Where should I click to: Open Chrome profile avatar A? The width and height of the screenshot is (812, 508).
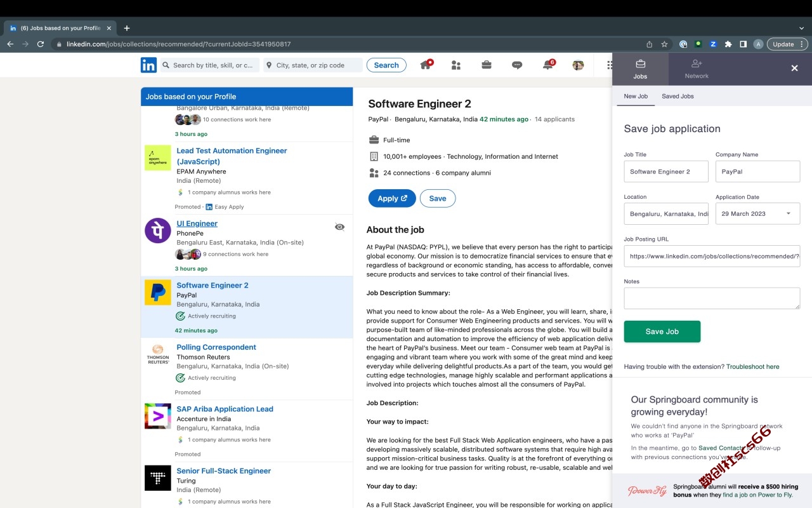[x=758, y=44]
